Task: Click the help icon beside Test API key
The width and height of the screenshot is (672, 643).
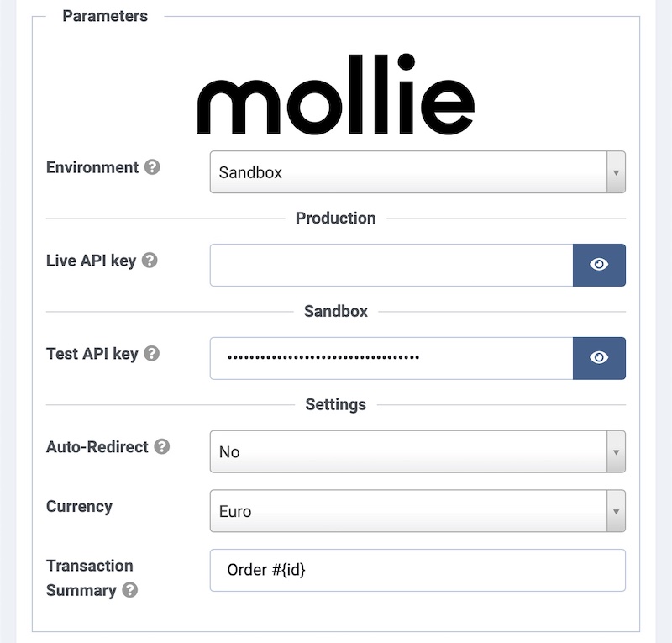Action: [x=151, y=354]
